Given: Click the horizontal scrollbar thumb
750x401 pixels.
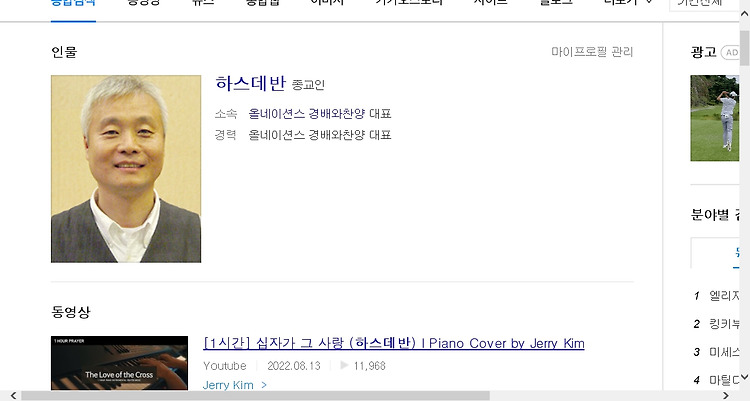Looking at the screenshot, I should tap(255, 395).
